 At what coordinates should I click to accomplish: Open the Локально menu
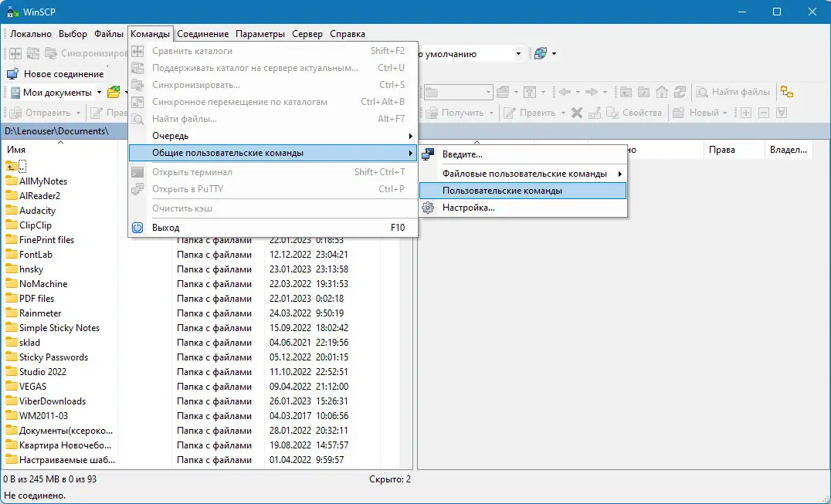[31, 34]
